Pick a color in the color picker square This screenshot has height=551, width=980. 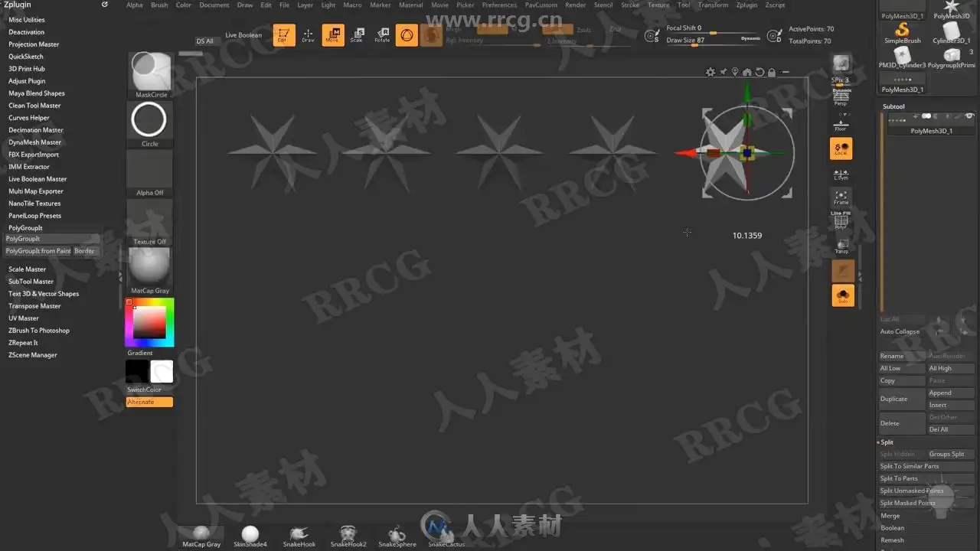(149, 322)
